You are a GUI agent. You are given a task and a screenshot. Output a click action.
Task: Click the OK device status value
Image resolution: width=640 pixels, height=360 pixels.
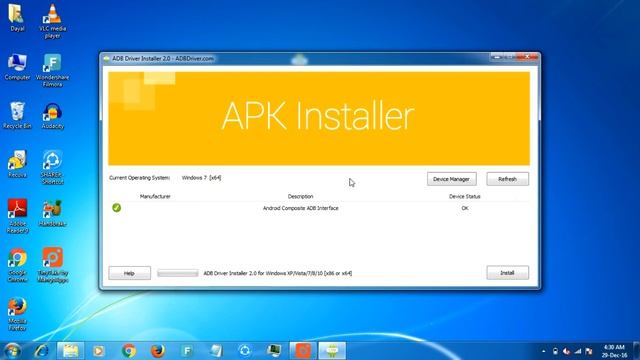[464, 208]
